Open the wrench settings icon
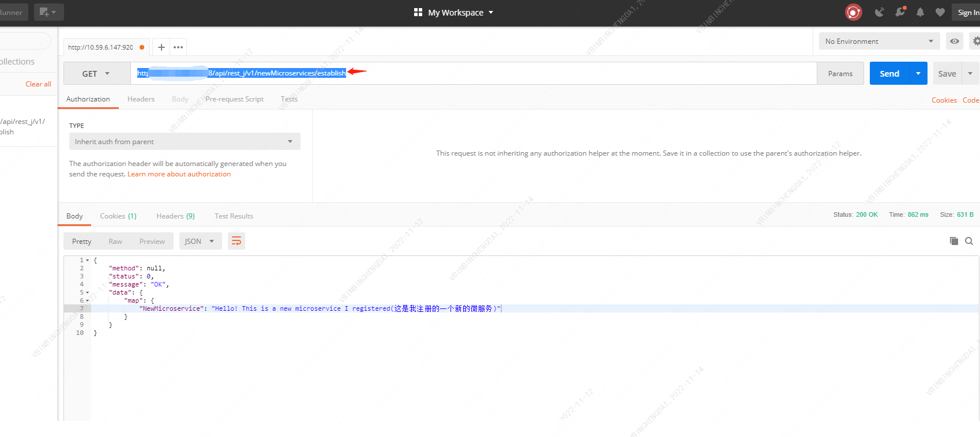Screen dimensions: 980x437 point(900,12)
